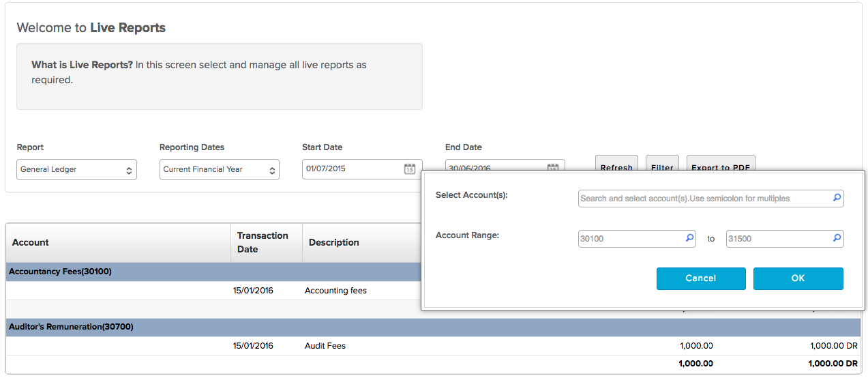Click the Accounting fees description cell
Viewport: 868px width, 378px height.
pyautogui.click(x=335, y=291)
